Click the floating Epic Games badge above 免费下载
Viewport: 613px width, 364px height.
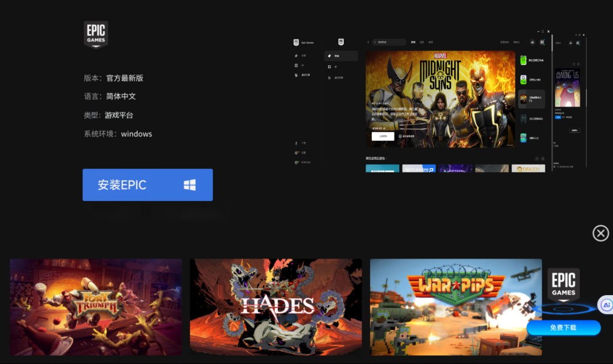pyautogui.click(x=563, y=286)
